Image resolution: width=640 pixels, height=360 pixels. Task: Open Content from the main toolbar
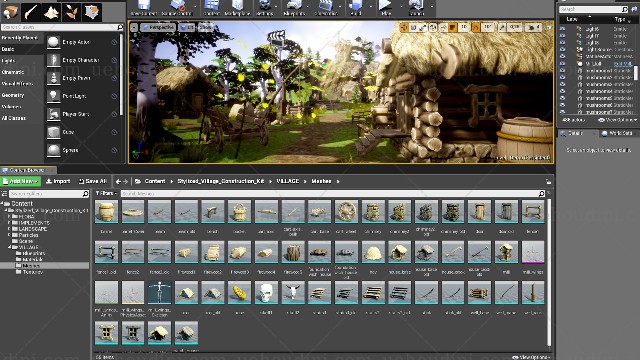pos(211,8)
